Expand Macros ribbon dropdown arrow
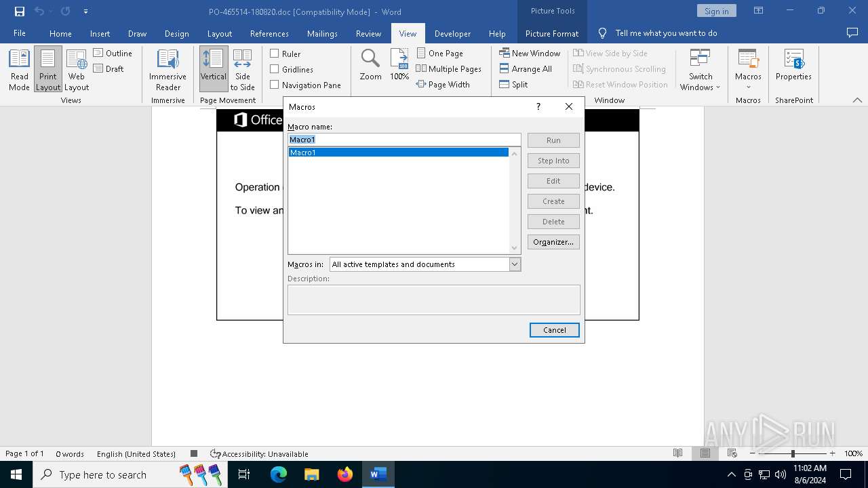868x488 pixels. tap(748, 87)
